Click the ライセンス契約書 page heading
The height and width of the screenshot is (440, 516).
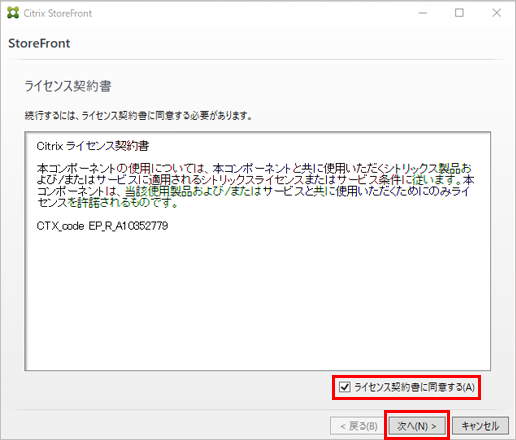coord(68,86)
